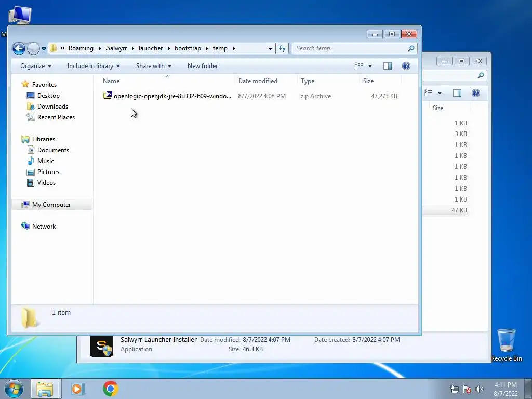The image size is (532, 399).
Task: Open Help in the background window
Action: coord(476,93)
